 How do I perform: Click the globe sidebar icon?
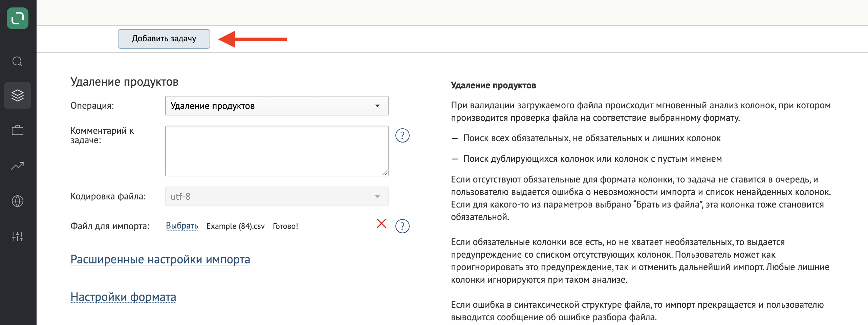(18, 201)
